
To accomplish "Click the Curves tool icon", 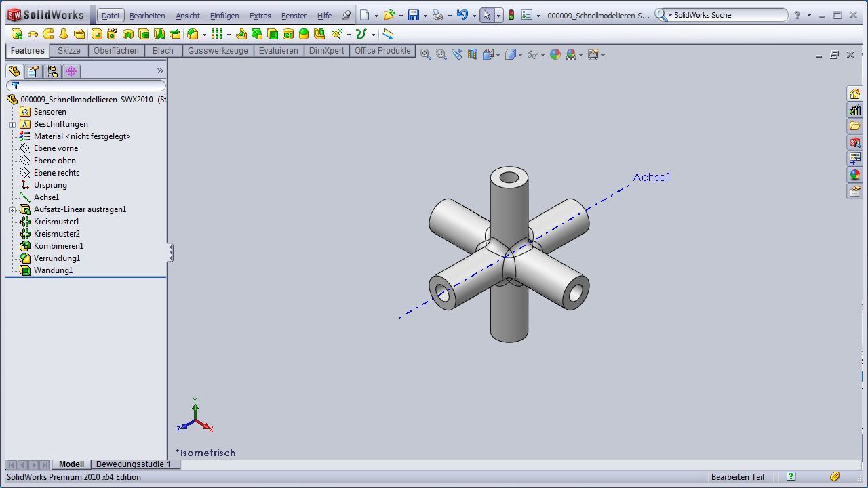I will 361,34.
